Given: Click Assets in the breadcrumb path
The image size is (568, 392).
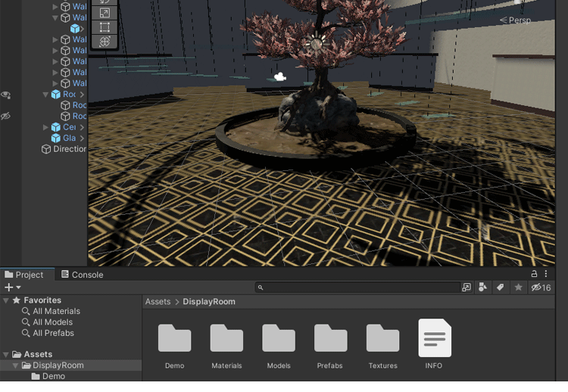Looking at the screenshot, I should pyautogui.click(x=158, y=301).
